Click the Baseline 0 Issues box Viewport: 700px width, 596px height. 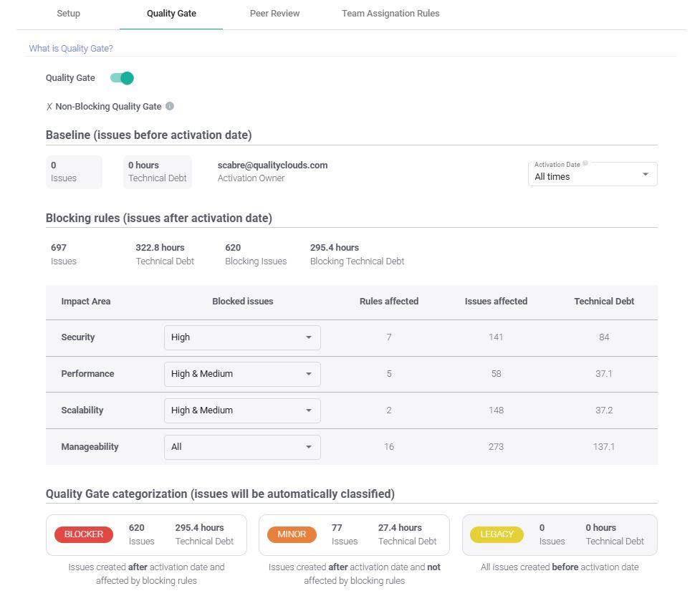pyautogui.click(x=74, y=172)
